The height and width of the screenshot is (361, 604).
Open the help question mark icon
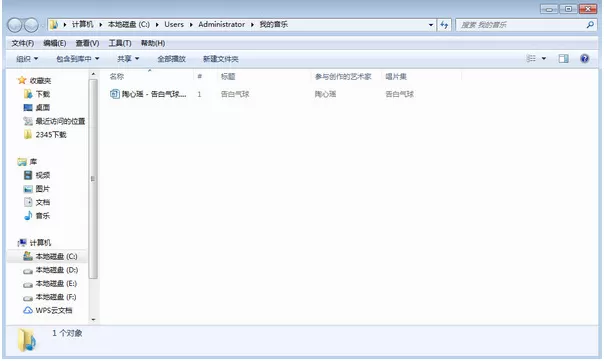(x=584, y=59)
